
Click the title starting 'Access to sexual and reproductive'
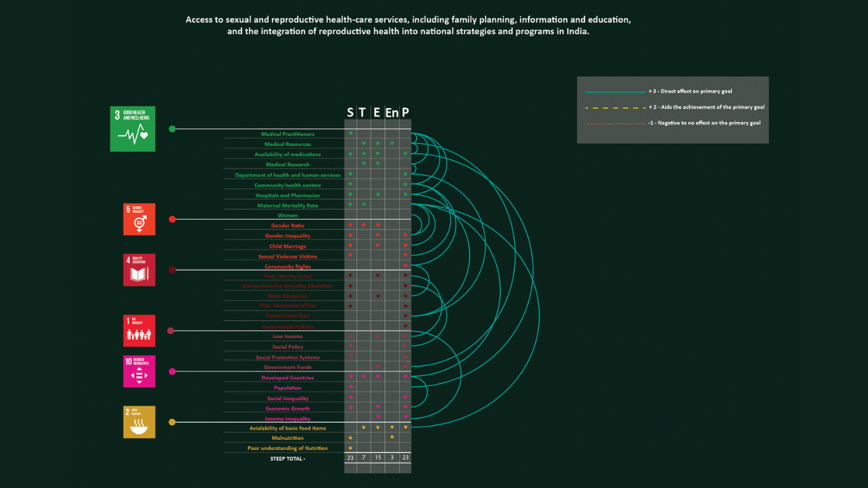[x=409, y=25]
